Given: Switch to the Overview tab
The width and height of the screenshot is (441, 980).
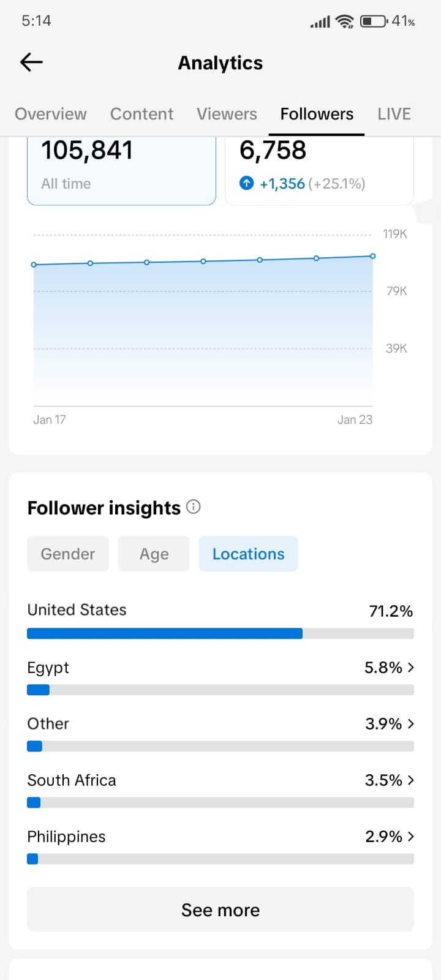Looking at the screenshot, I should (51, 114).
